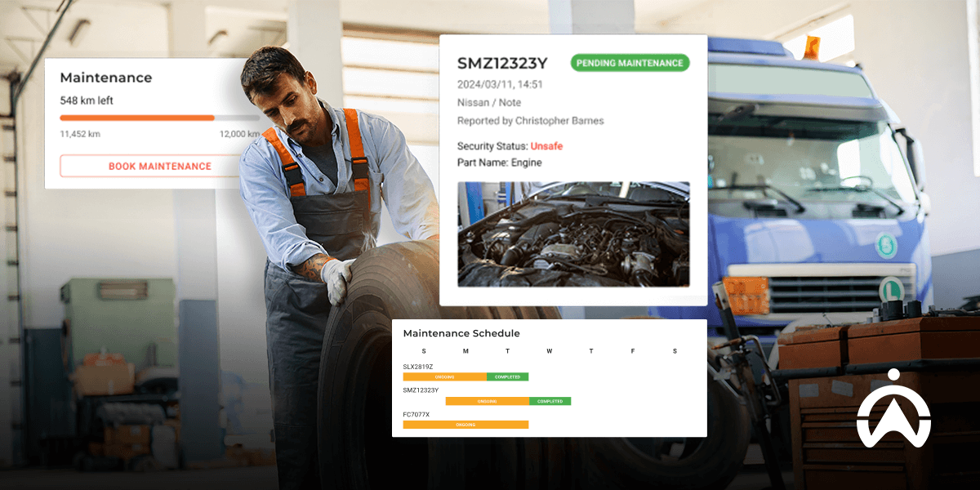Select the ONGOING bar for vehicle FC7077X
Image resolution: width=980 pixels, height=490 pixels.
point(464,424)
